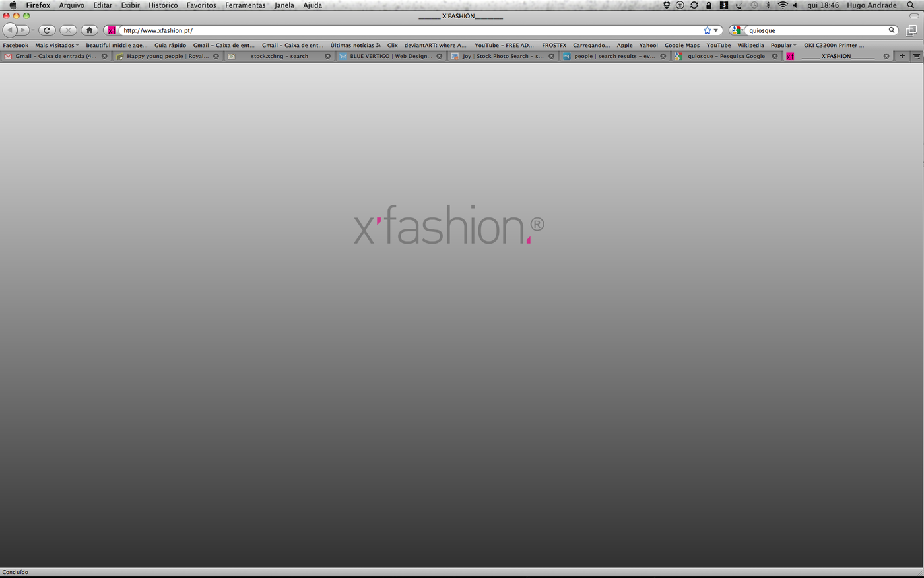Close the stock.xchng search tab
Screen dimensions: 924x578
(x=327, y=56)
